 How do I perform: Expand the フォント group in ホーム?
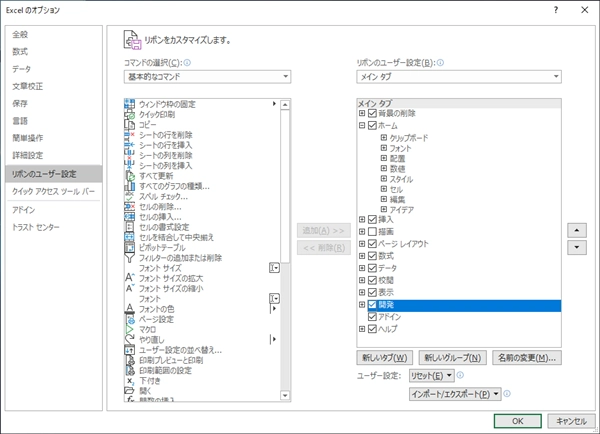383,148
